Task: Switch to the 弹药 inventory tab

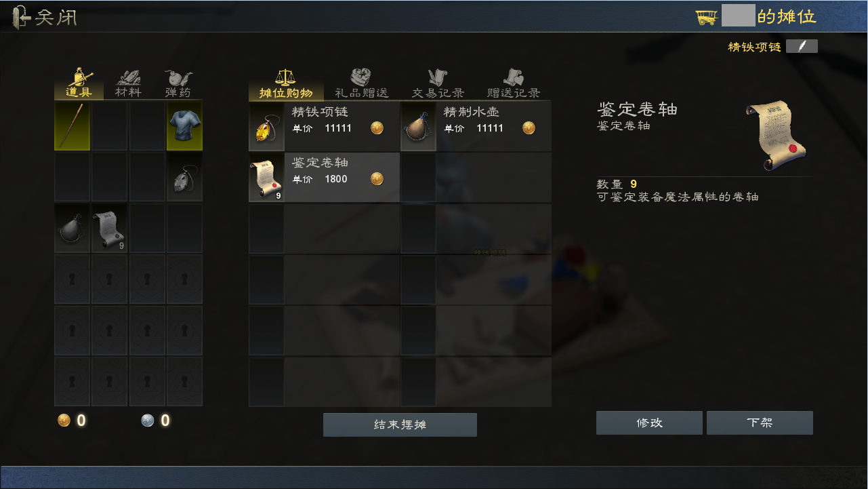Action: coord(178,84)
